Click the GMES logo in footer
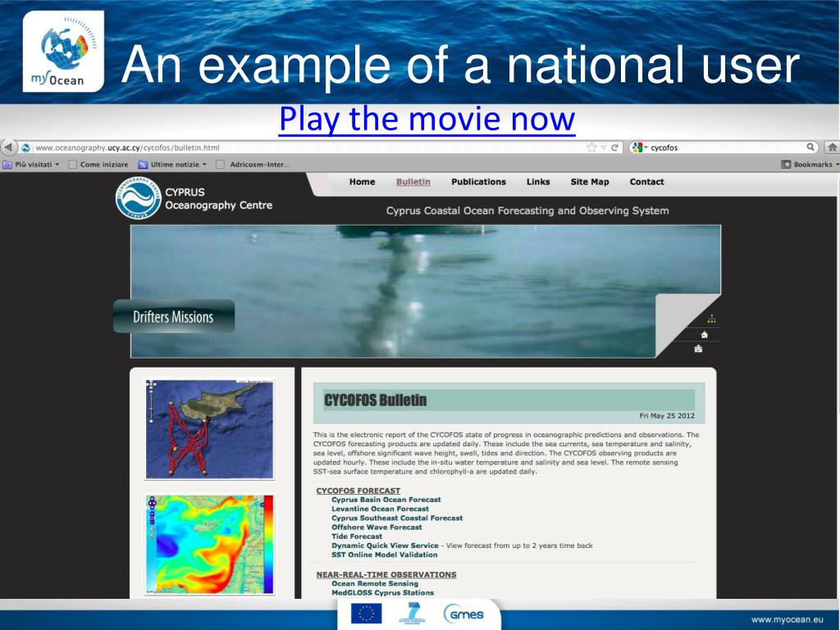The height and width of the screenshot is (630, 840). pyautogui.click(x=463, y=614)
